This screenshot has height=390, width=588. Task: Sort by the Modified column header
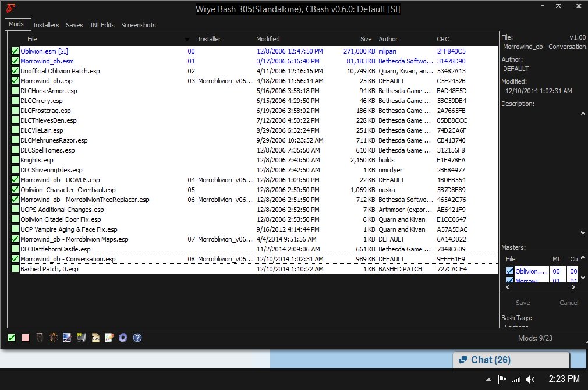[x=268, y=39]
